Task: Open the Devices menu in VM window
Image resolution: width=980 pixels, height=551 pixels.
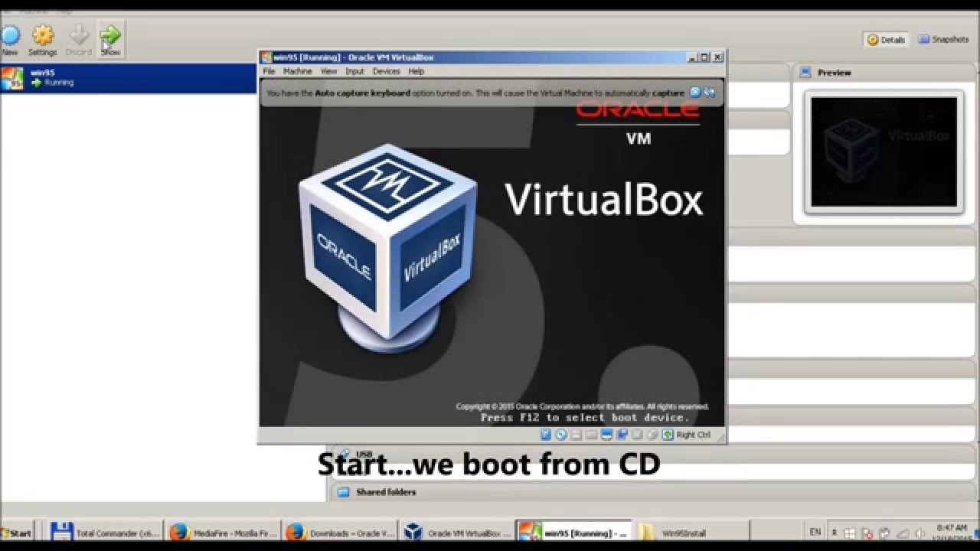Action: pyautogui.click(x=386, y=71)
